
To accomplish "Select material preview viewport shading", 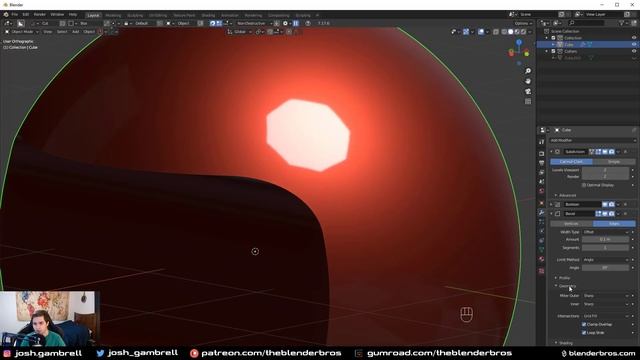I will tap(517, 32).
